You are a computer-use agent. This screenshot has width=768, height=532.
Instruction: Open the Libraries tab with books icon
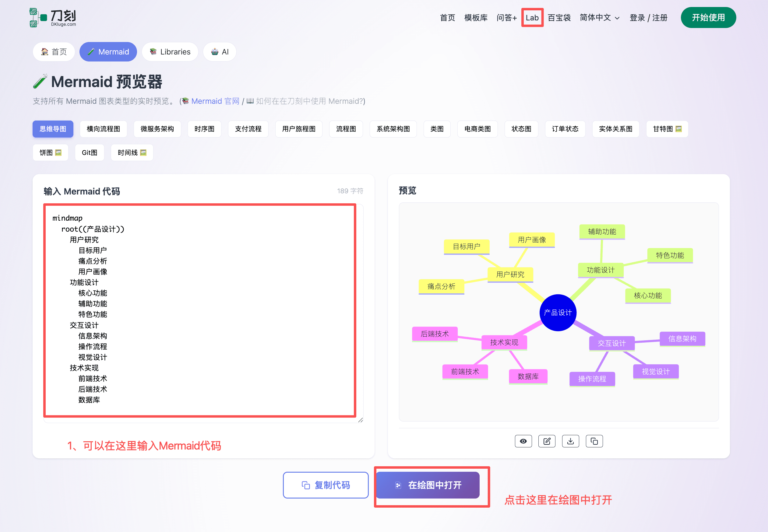pyautogui.click(x=170, y=52)
